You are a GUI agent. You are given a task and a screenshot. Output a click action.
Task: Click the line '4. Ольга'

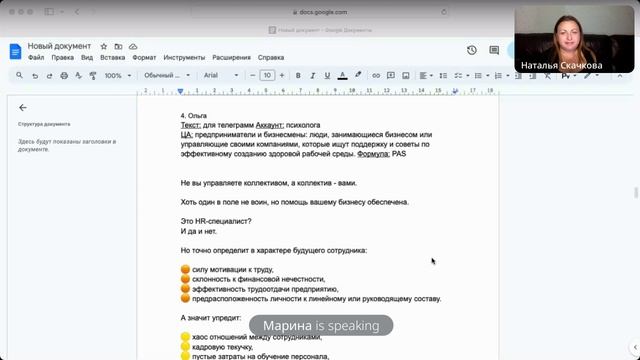click(194, 116)
